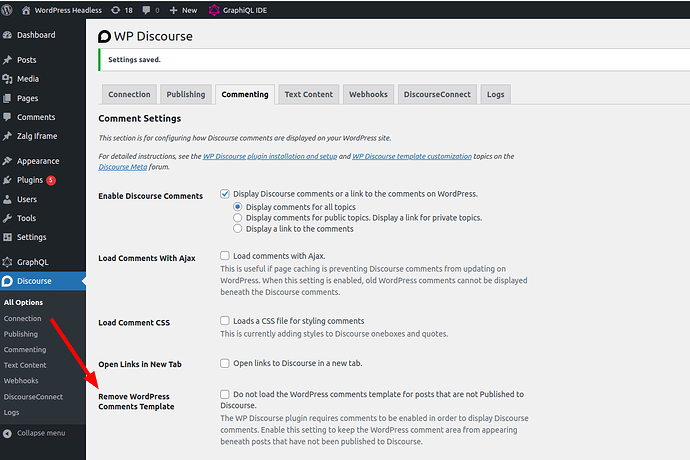Click the Discourse logo icon in sidebar
Screen dimensions: 690x460
(x=7, y=281)
